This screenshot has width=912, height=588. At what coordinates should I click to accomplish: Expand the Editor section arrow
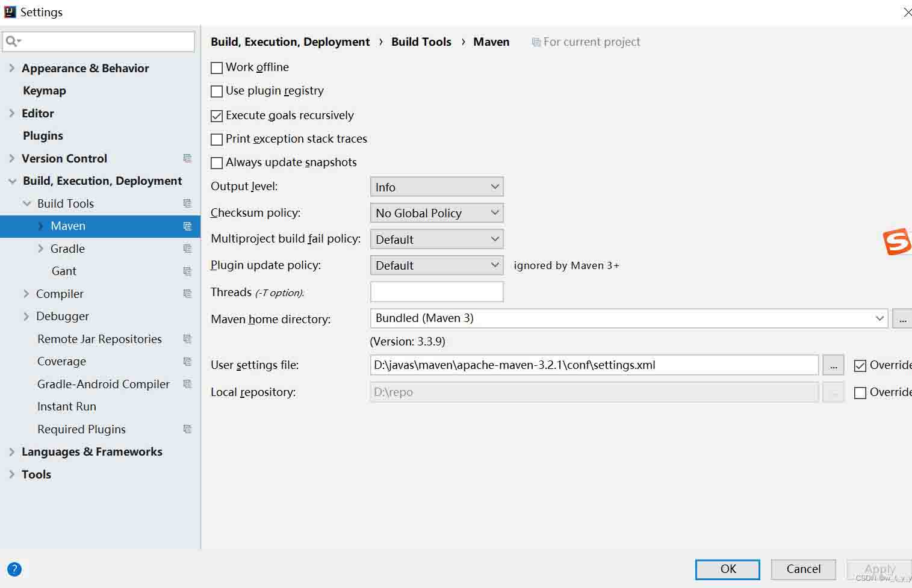(x=11, y=113)
